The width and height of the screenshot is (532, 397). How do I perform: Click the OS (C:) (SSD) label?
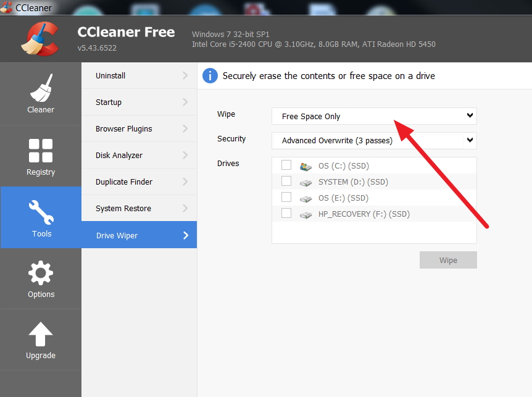point(344,166)
